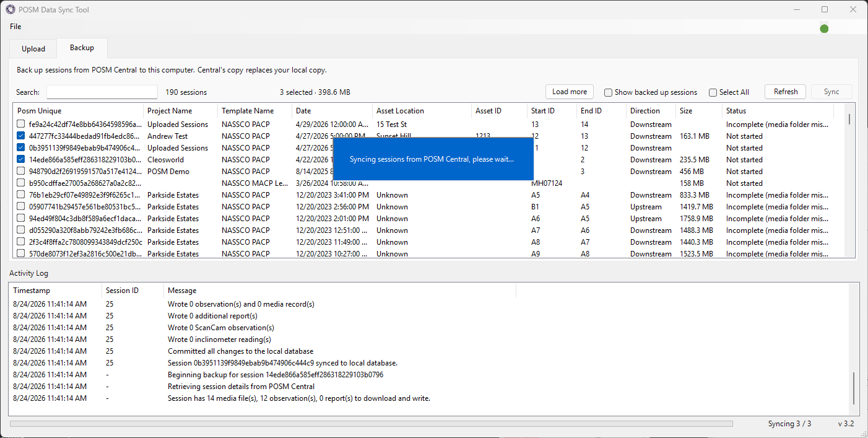Click the Message column header in Activity Log
The width and height of the screenshot is (868, 438).
coord(340,291)
